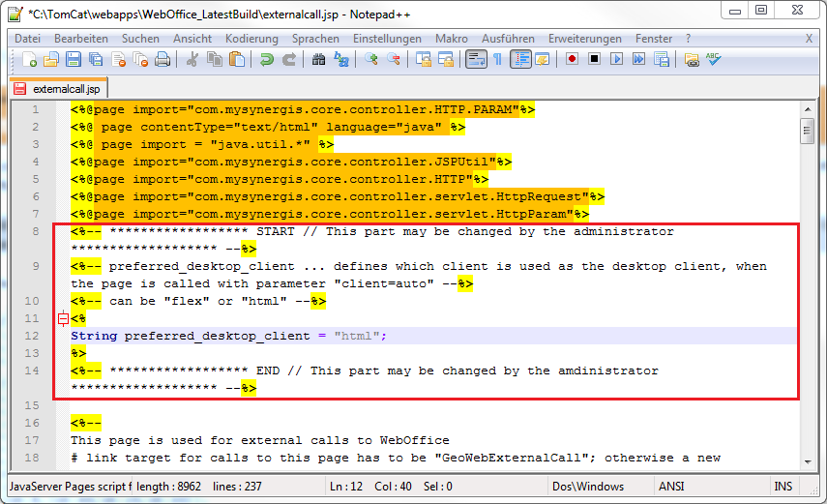This screenshot has width=827, height=504.
Task: Copy selection using the toolbar Copy icon
Action: (214, 60)
